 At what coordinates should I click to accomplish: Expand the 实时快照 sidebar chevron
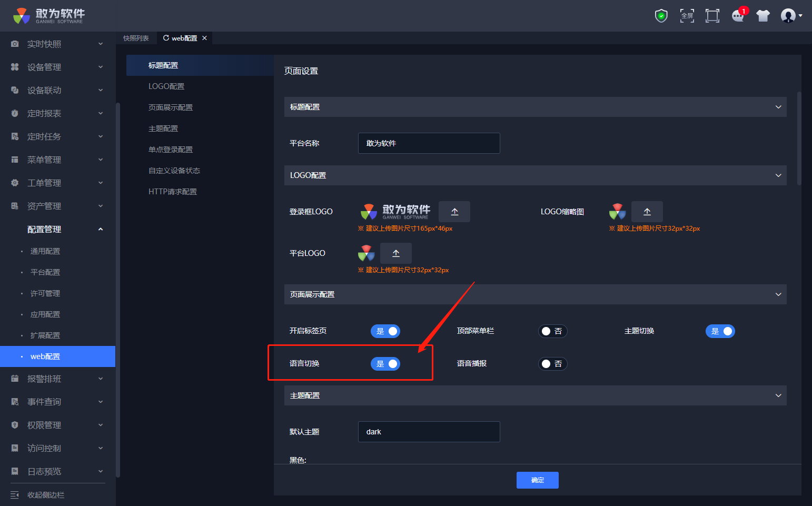pos(101,44)
